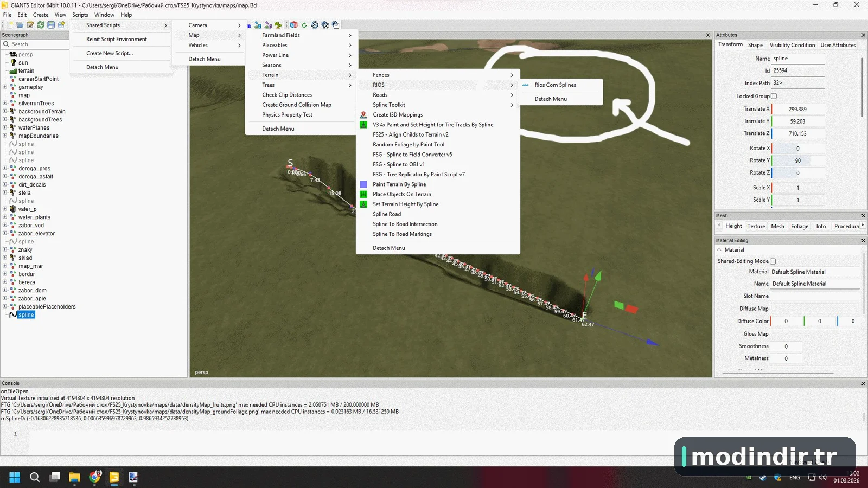
Task: Click the red-and-blue book toolbar icon
Action: point(294,25)
